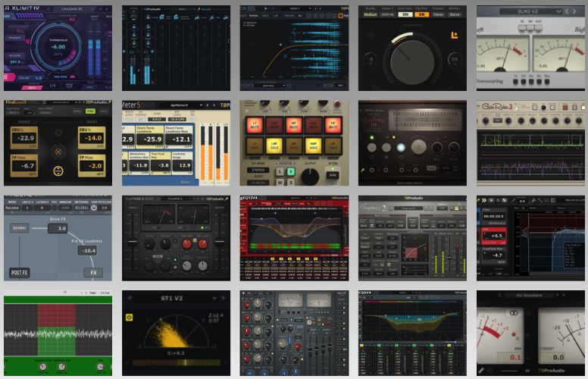The height and width of the screenshot is (379, 588).
Task: Open the Channel Stereo dropdown
Action: (438, 14)
